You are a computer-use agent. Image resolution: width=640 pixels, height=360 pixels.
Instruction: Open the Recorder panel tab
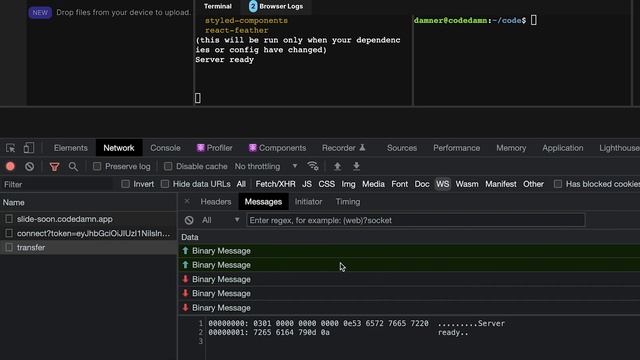(x=343, y=148)
